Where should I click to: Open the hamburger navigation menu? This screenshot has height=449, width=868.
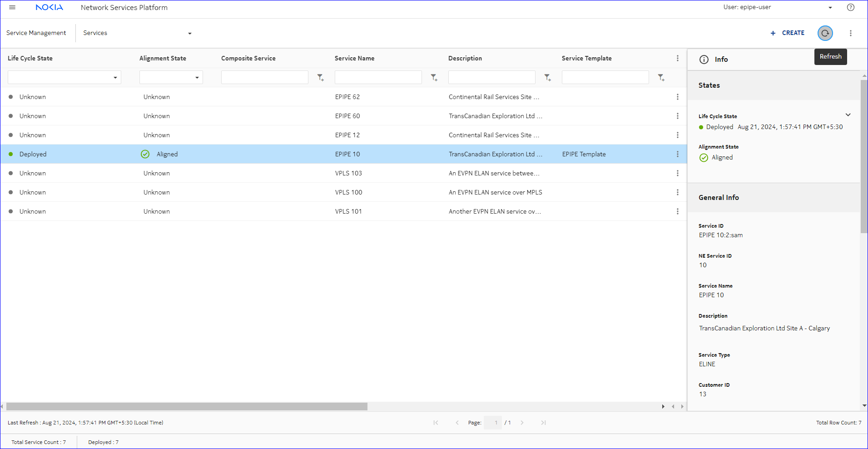click(x=12, y=7)
